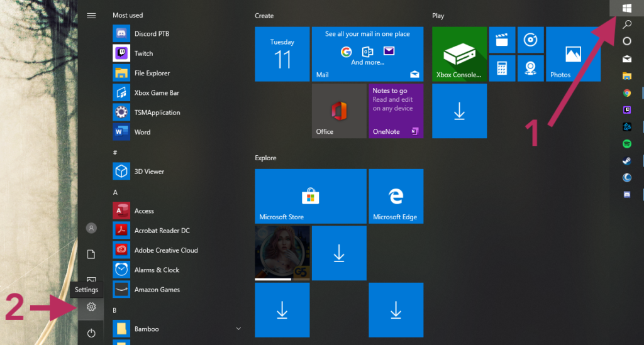Image resolution: width=644 pixels, height=345 pixels.
Task: Open the OneNote tile
Action: tap(396, 111)
